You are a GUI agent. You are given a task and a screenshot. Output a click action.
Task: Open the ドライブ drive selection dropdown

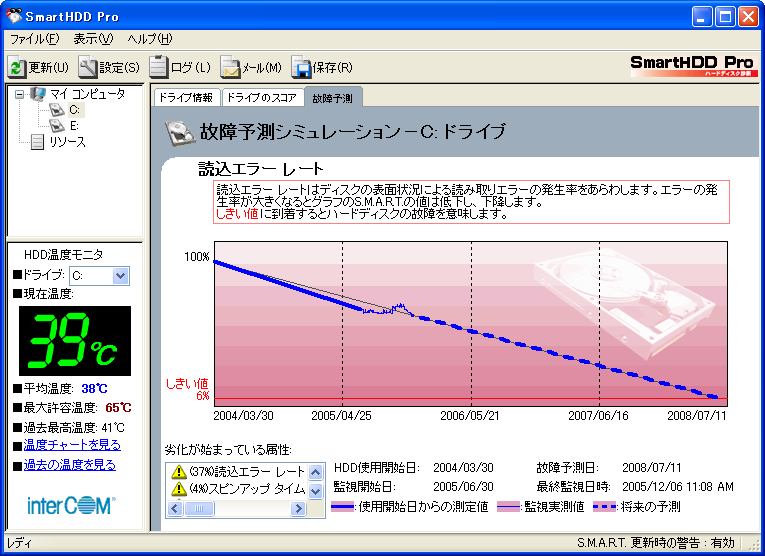tap(120, 276)
